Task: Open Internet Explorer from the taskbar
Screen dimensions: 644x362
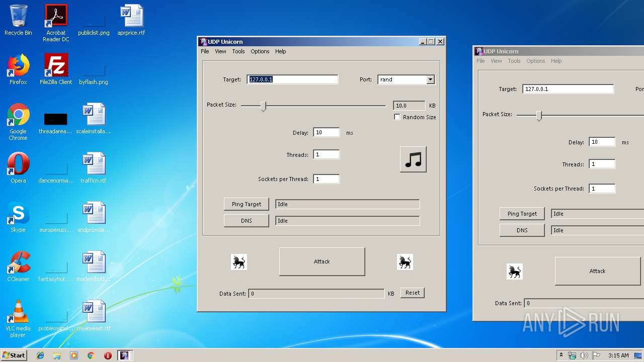Action: click(40, 355)
